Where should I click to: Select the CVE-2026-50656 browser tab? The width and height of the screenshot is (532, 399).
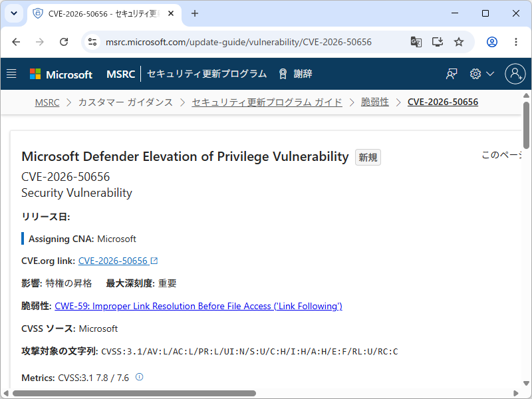point(104,13)
